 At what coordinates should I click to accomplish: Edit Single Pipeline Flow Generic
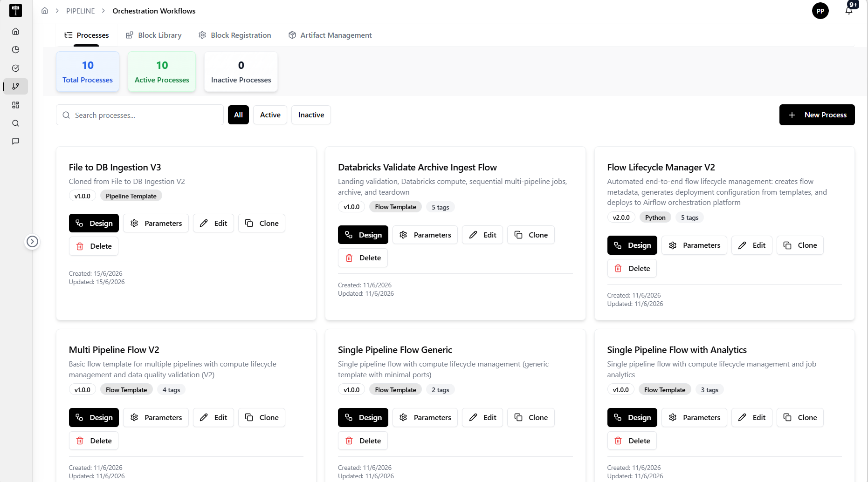pyautogui.click(x=482, y=417)
